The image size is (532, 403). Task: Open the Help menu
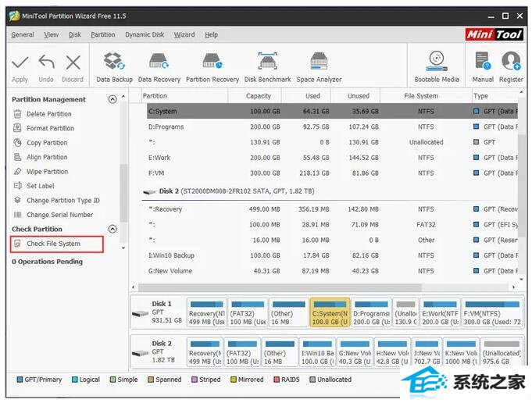click(x=211, y=34)
